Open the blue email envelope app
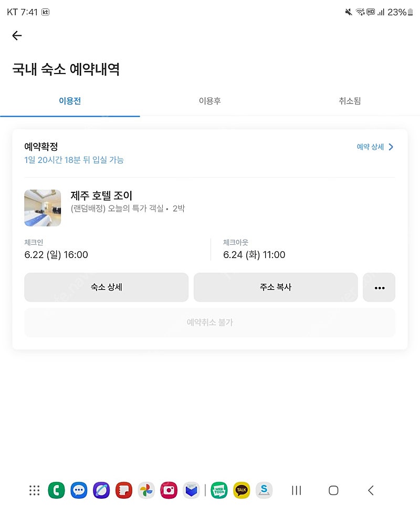This screenshot has width=420, height=505. [192, 490]
